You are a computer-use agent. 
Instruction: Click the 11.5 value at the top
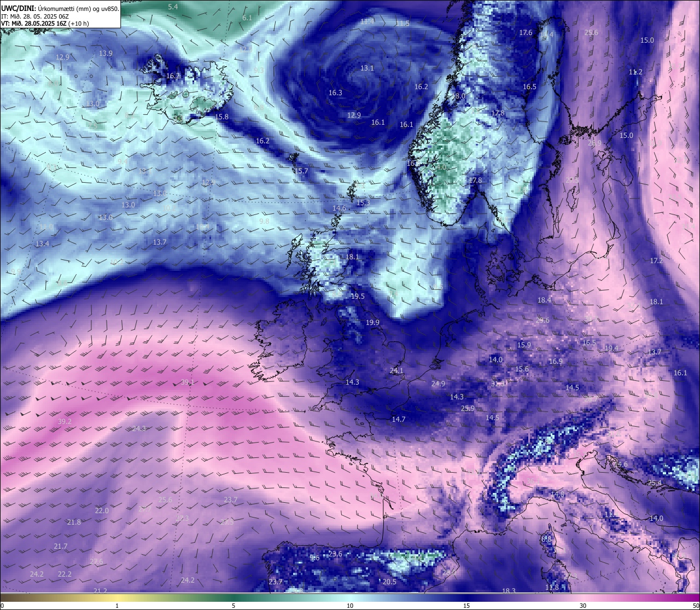click(403, 23)
